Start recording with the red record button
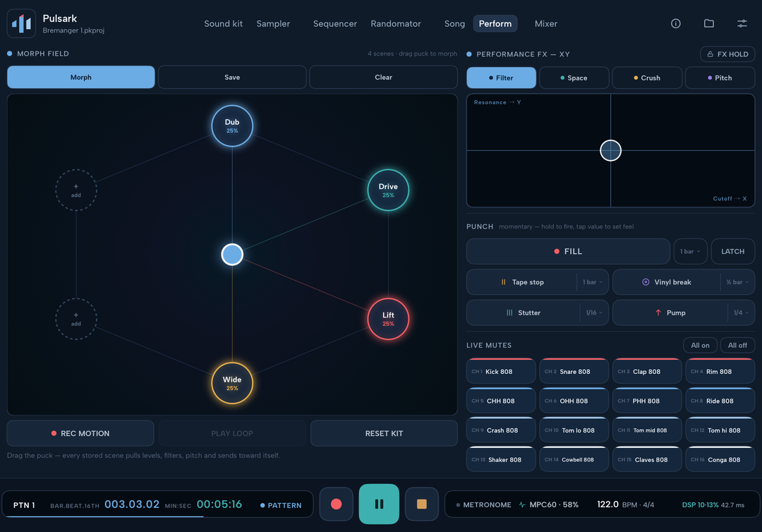This screenshot has height=532, width=762. 337,504
